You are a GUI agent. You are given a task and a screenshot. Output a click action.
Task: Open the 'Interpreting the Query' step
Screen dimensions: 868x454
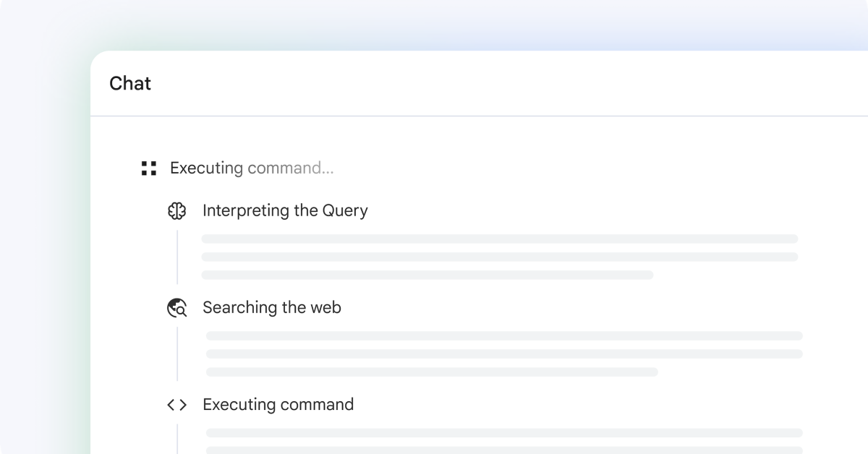click(x=285, y=210)
